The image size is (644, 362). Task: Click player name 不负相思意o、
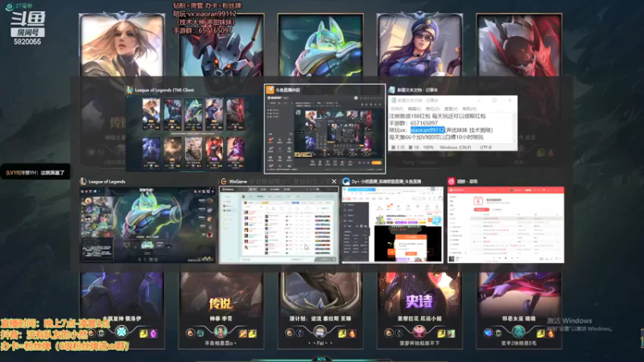pyautogui.click(x=221, y=343)
